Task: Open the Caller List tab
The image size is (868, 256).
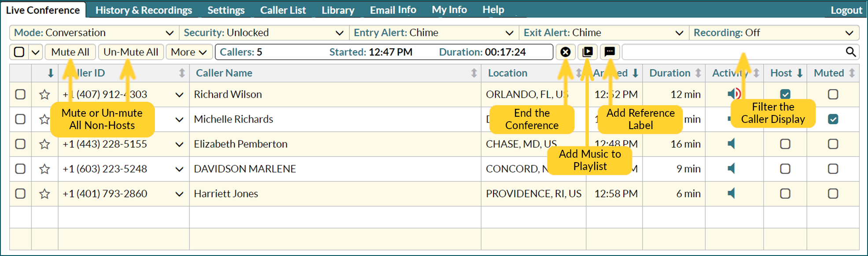Action: (x=283, y=10)
